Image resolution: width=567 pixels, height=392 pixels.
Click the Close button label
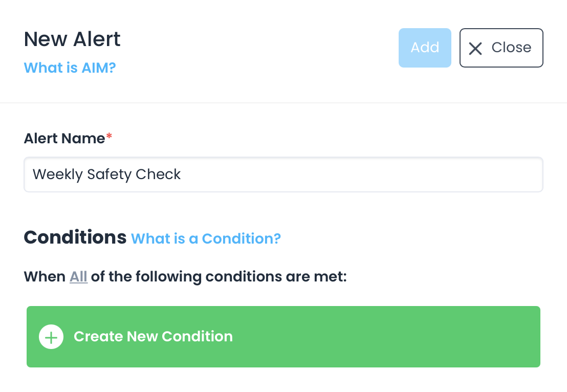pyautogui.click(x=511, y=48)
